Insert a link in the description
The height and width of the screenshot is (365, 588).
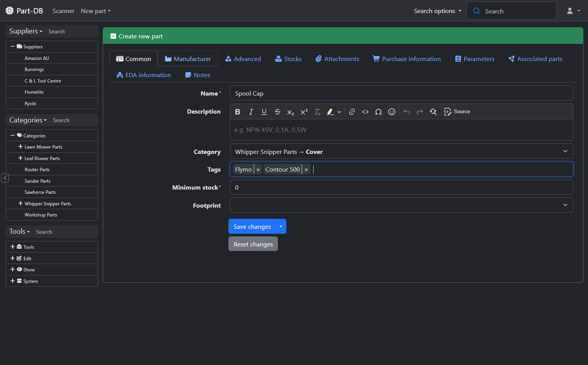pyautogui.click(x=352, y=112)
